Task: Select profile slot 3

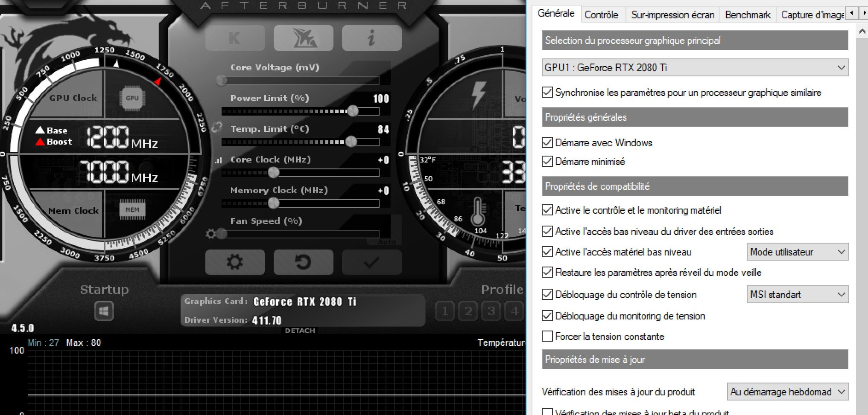Action: point(491,311)
